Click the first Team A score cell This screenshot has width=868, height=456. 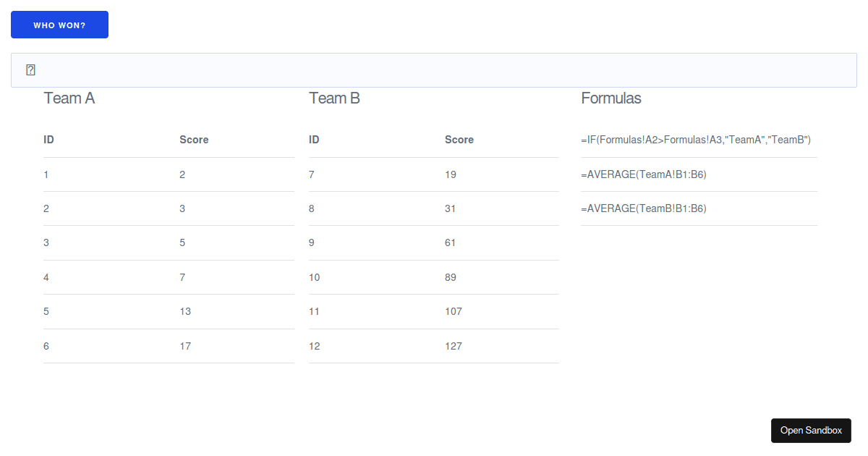click(x=182, y=174)
